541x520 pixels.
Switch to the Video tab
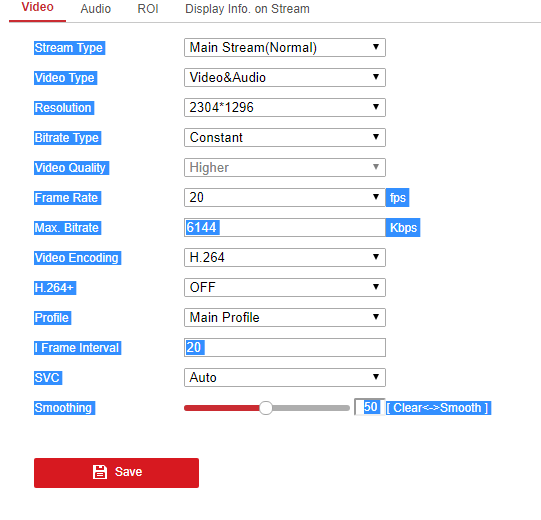click(37, 8)
